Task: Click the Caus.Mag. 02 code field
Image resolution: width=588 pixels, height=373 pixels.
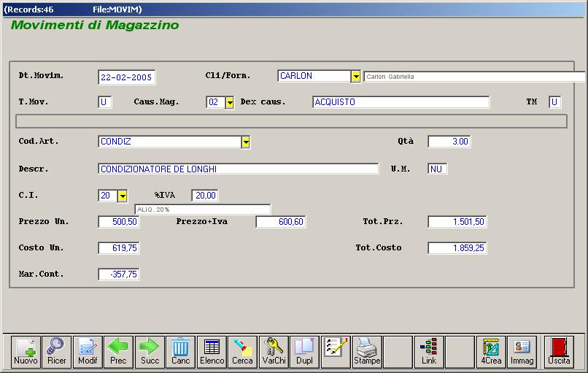Action: tap(216, 102)
